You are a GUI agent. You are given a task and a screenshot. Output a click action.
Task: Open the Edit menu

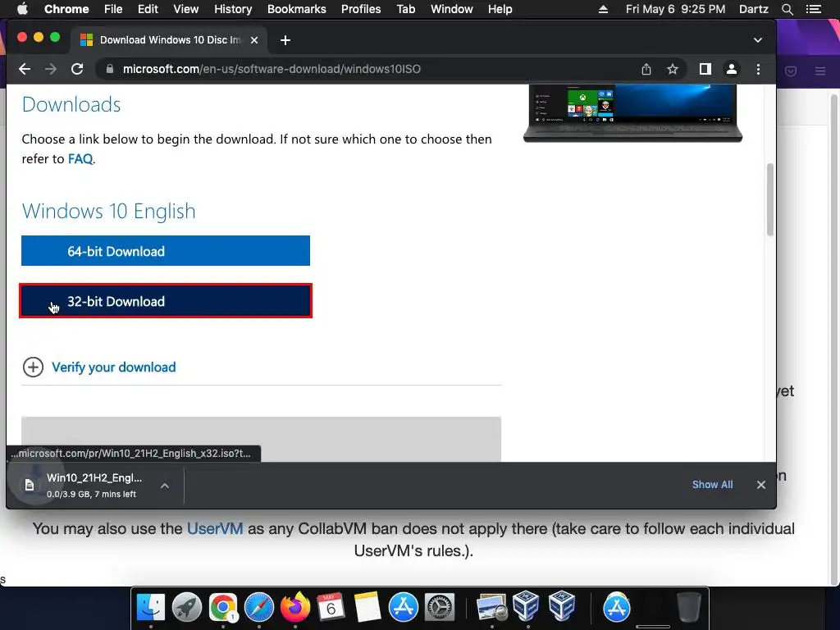148,9
